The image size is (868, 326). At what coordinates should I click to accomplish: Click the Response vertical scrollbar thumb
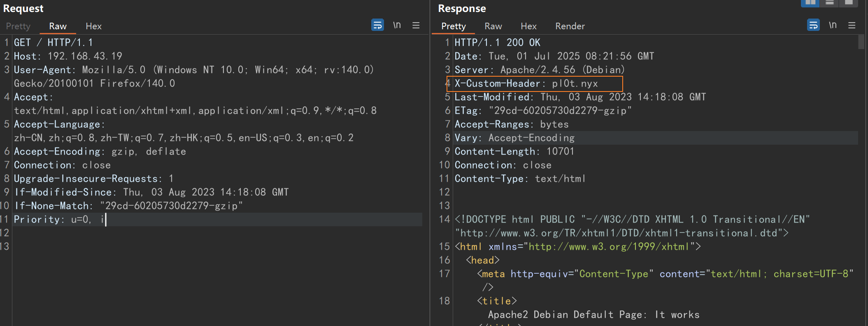(861, 42)
